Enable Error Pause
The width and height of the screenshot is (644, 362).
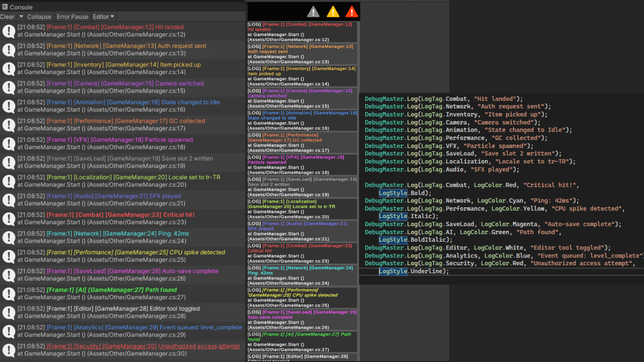click(x=72, y=17)
